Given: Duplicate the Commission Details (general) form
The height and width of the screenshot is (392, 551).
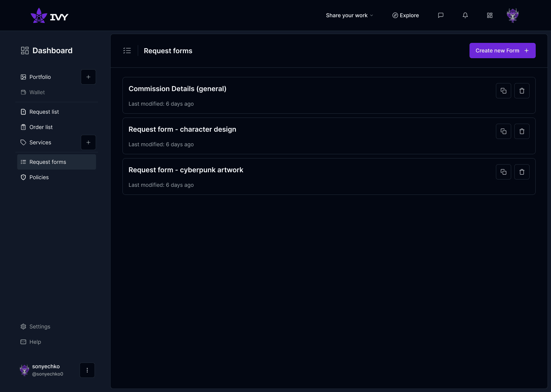Looking at the screenshot, I should click(504, 91).
